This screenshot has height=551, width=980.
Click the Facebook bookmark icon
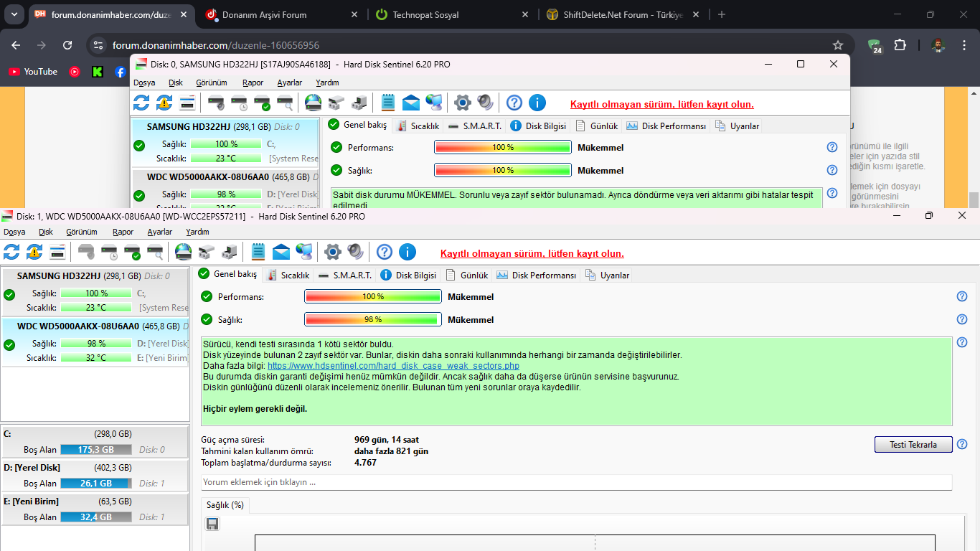120,72
